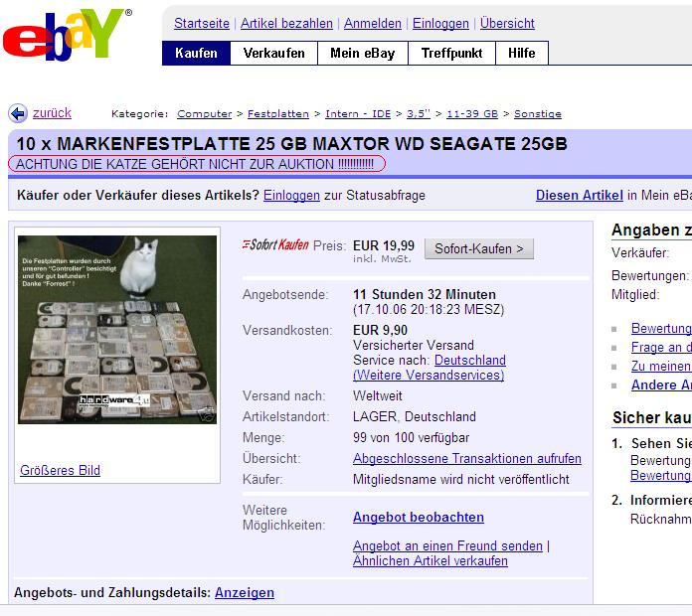Click the ACHTUNG DIE KATZE subtitle text

[x=195, y=164]
